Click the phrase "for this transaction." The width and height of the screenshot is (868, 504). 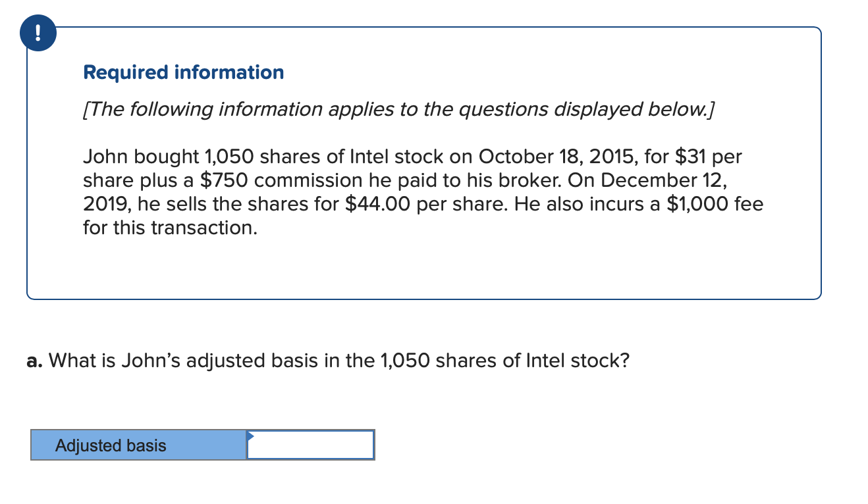[170, 228]
